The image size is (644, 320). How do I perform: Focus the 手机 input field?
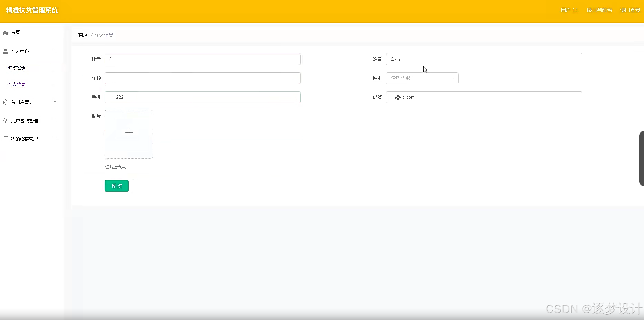[203, 97]
